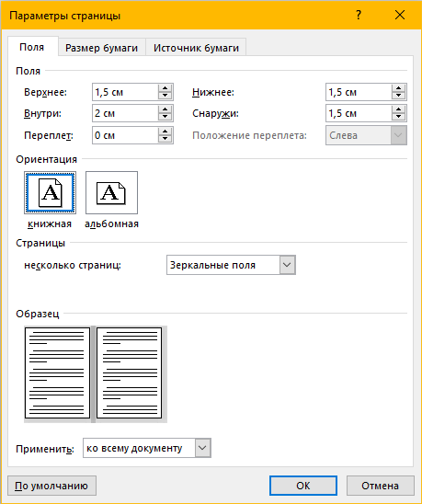Decrease the Верхнее margin with down arrow

[x=165, y=96]
